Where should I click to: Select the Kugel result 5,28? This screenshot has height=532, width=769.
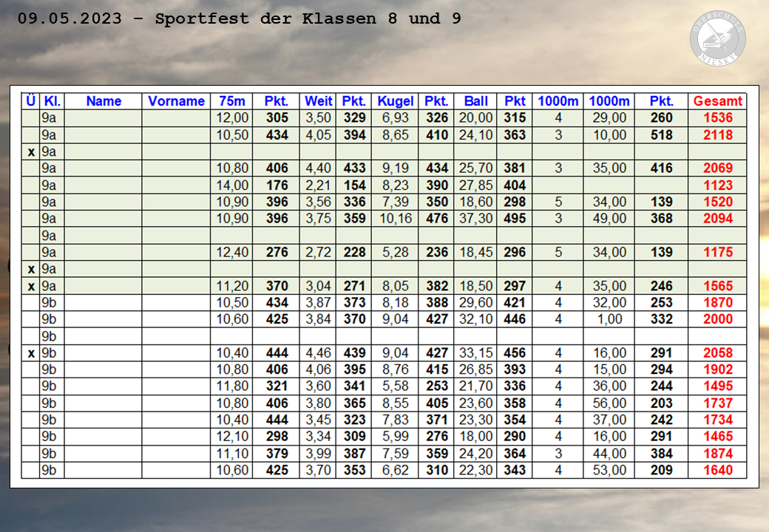(x=396, y=252)
